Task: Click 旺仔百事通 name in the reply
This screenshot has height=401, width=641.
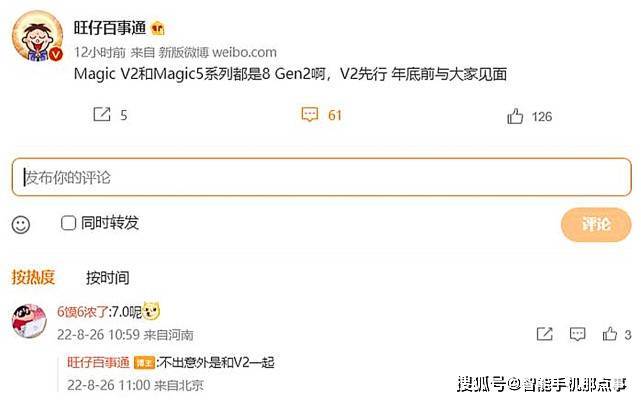Action: (x=99, y=362)
